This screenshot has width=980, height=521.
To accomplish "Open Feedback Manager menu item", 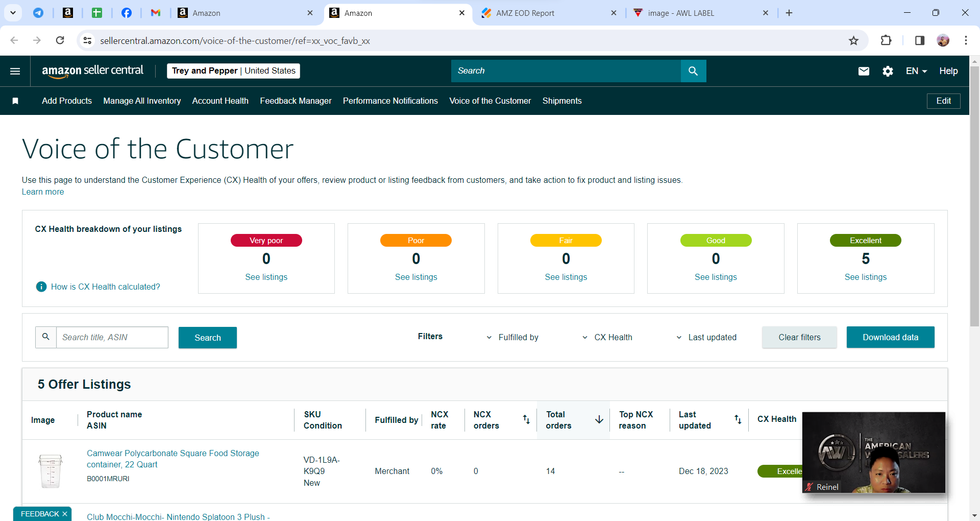I will click(x=296, y=101).
